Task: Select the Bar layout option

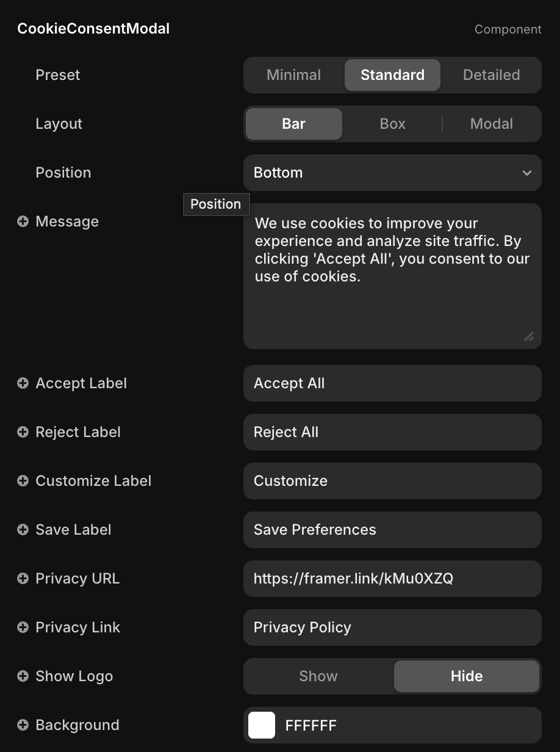Action: [293, 124]
